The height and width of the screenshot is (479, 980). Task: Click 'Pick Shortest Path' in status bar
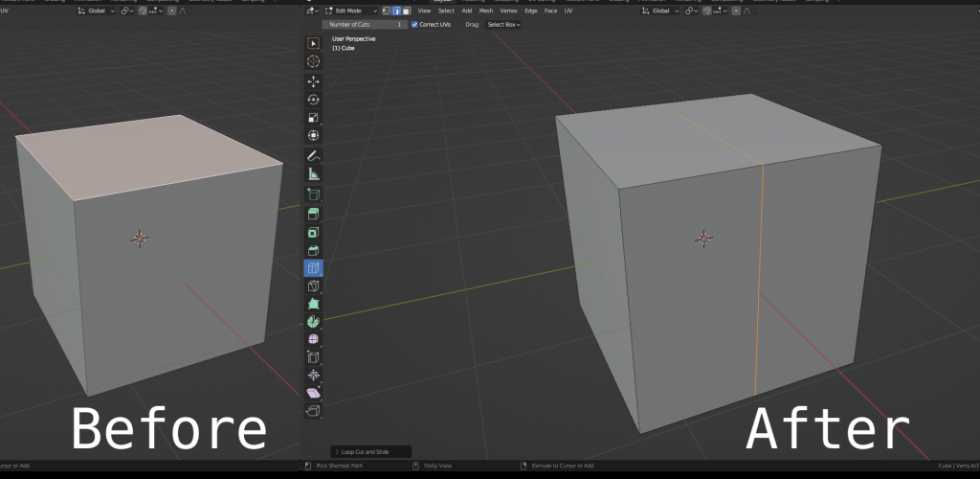[340, 466]
